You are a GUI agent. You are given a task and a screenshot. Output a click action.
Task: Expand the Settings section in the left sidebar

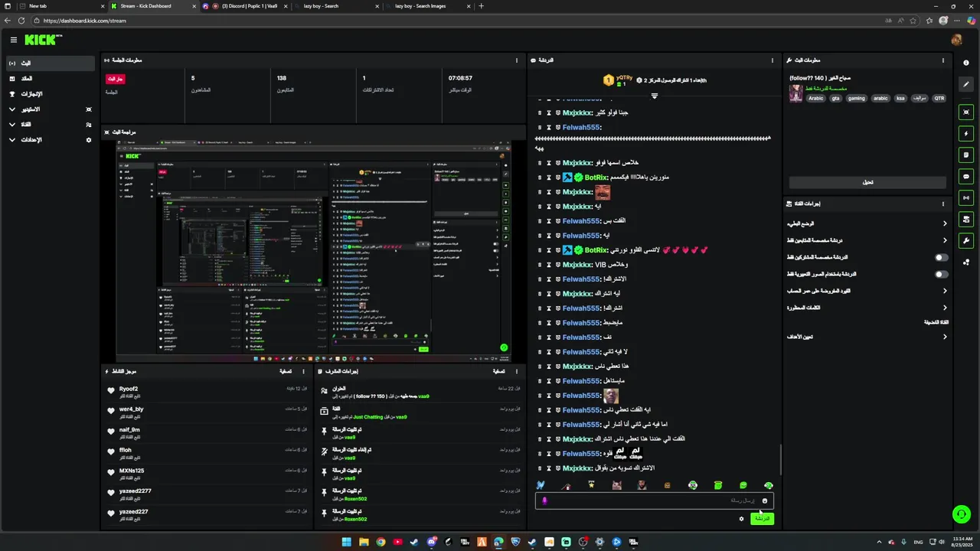11,140
